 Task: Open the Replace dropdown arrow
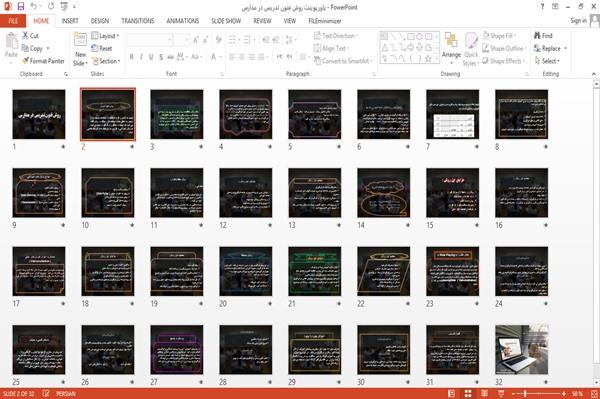click(566, 49)
